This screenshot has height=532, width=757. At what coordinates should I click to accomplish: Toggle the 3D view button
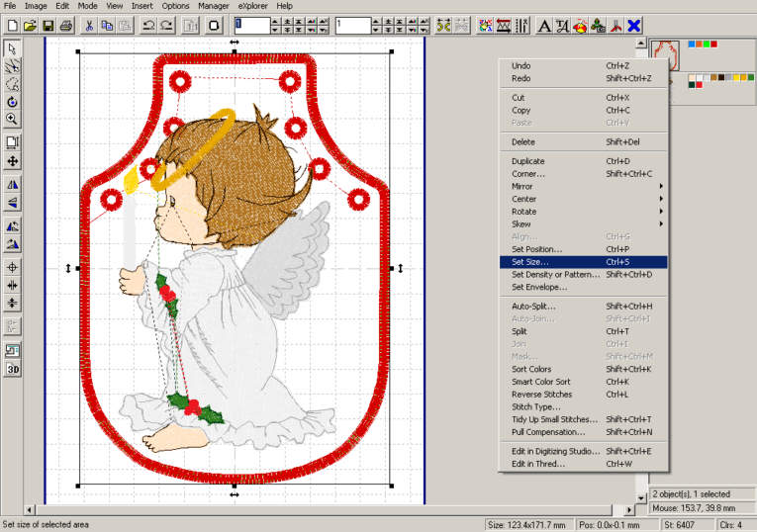tap(12, 369)
